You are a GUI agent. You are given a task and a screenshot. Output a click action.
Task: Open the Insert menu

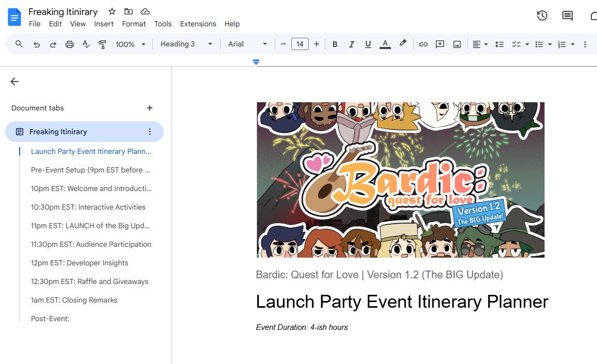104,24
